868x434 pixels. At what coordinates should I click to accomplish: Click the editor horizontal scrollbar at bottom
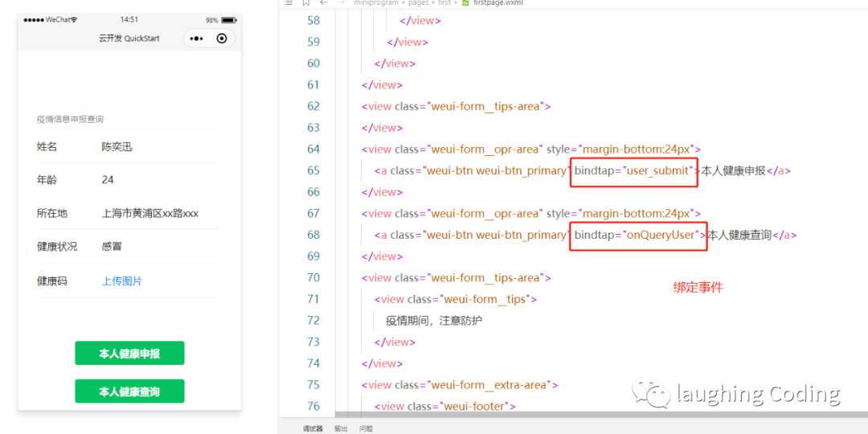coord(600,414)
